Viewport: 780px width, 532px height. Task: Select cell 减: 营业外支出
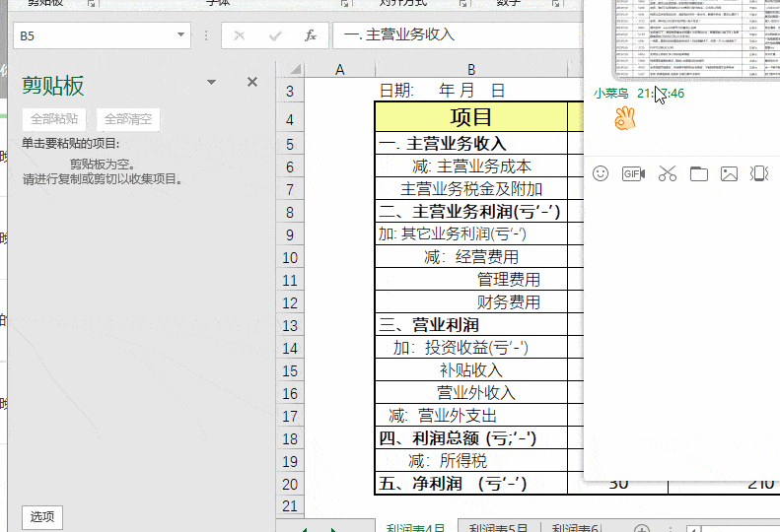tap(471, 416)
